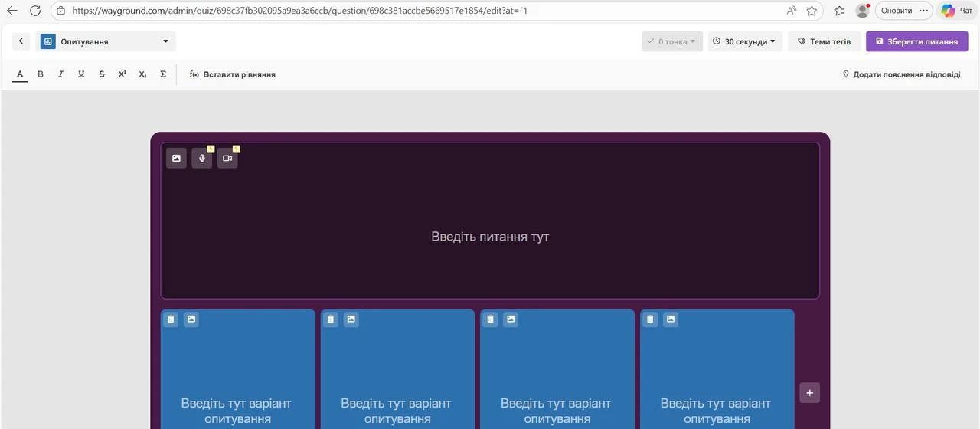
Task: Click the third poll option text field
Action: click(x=556, y=411)
